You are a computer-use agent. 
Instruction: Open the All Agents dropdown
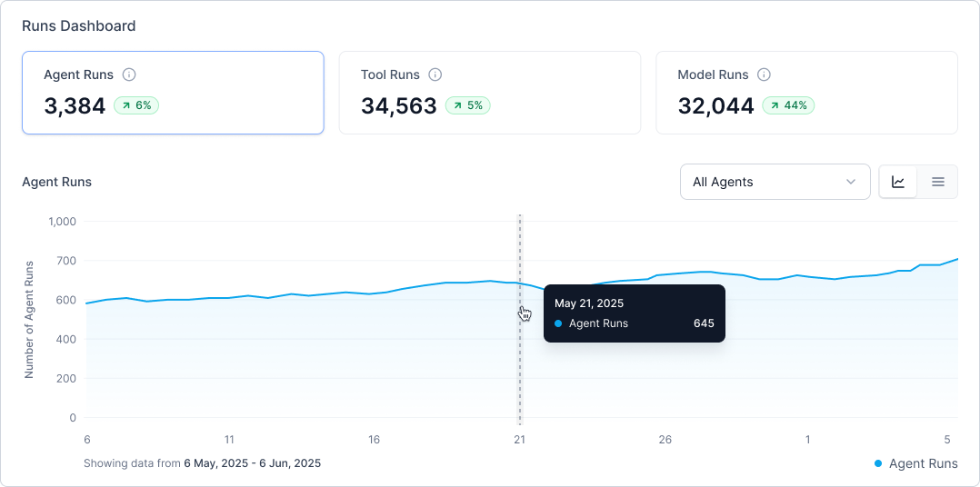point(774,182)
